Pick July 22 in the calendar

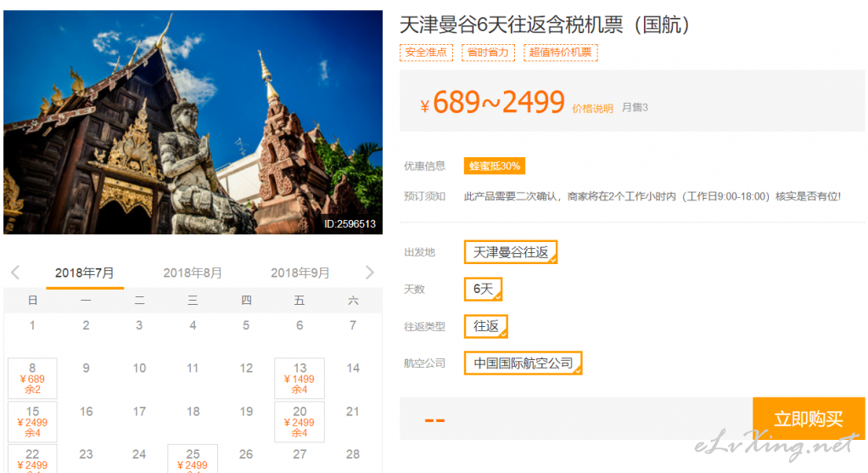click(x=32, y=459)
